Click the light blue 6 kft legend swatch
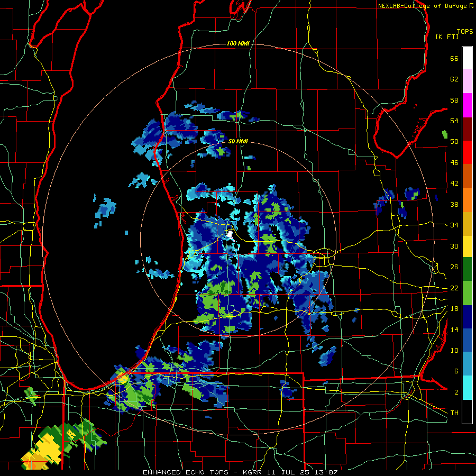This screenshot has width=476, height=476. (467, 364)
